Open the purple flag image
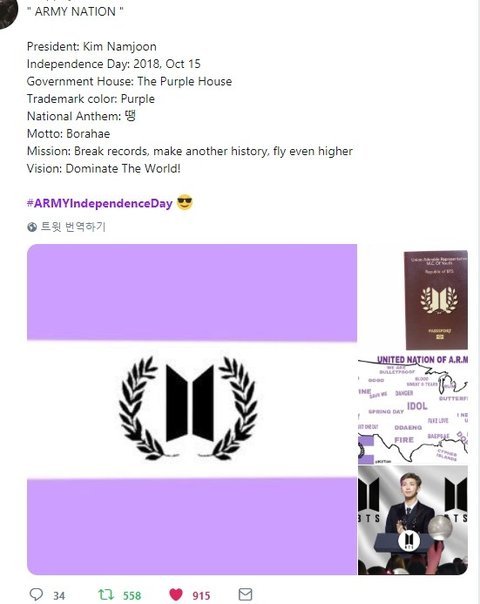480x604 pixels. pos(192,409)
